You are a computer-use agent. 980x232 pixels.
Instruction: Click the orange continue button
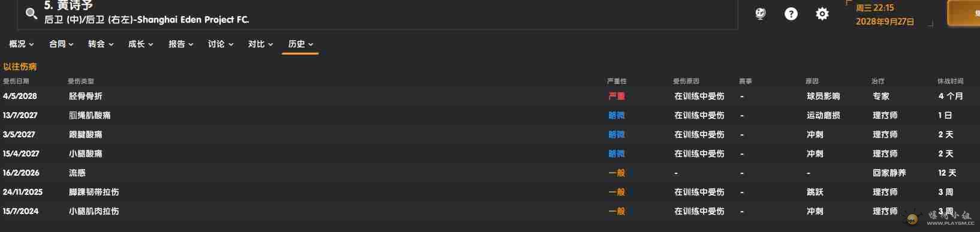coord(964,13)
